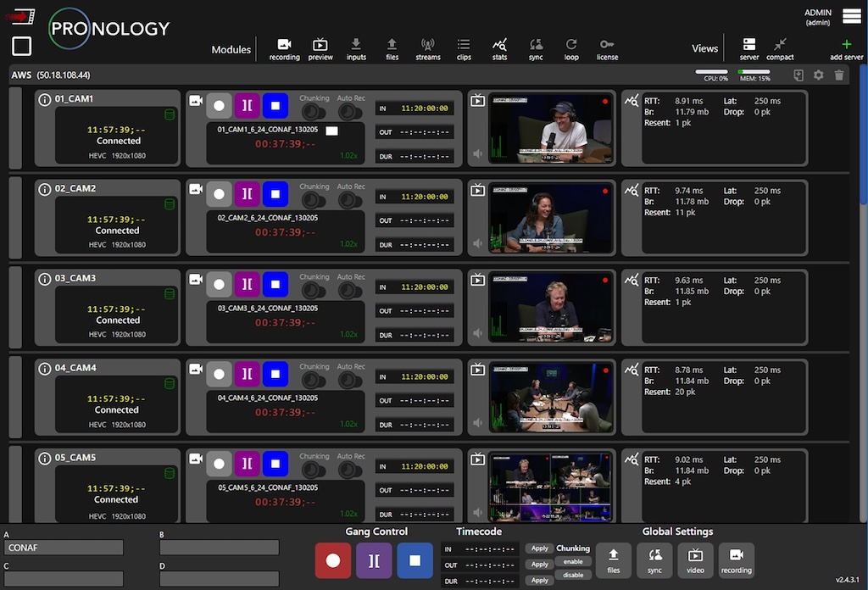Viewport: 868px width, 590px height.
Task: Apply the global IN timecode
Action: tap(539, 548)
